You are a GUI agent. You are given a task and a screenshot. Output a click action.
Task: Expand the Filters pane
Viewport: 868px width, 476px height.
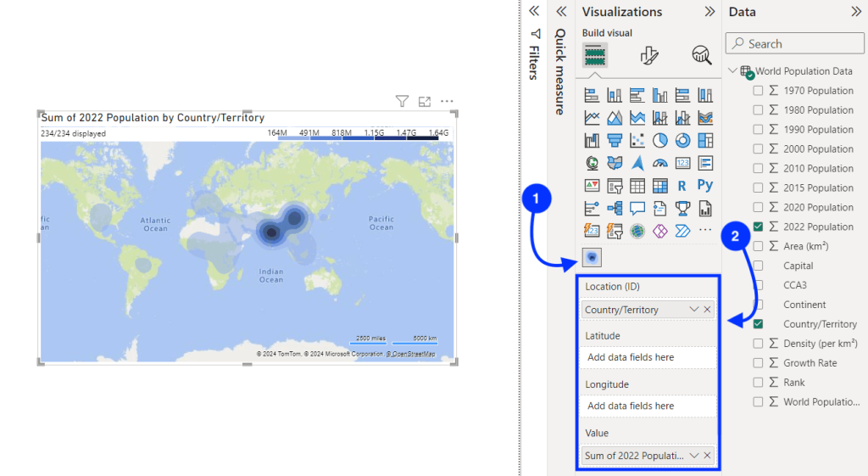click(x=534, y=11)
